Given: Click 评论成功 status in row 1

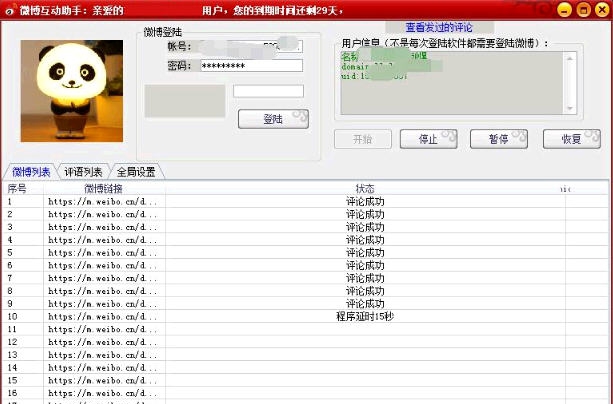Looking at the screenshot, I should point(365,202).
